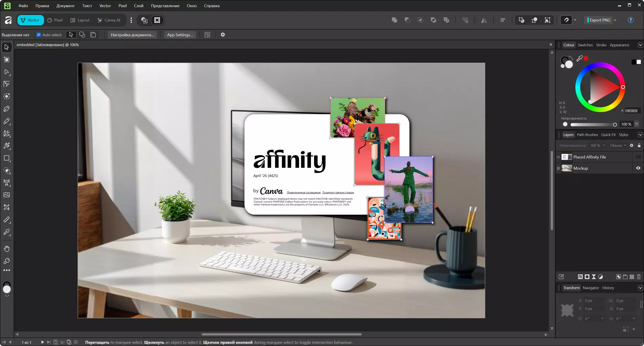Open the Snapping options dropdown arrow
Viewport: 644px width, 346px height.
pos(575,20)
